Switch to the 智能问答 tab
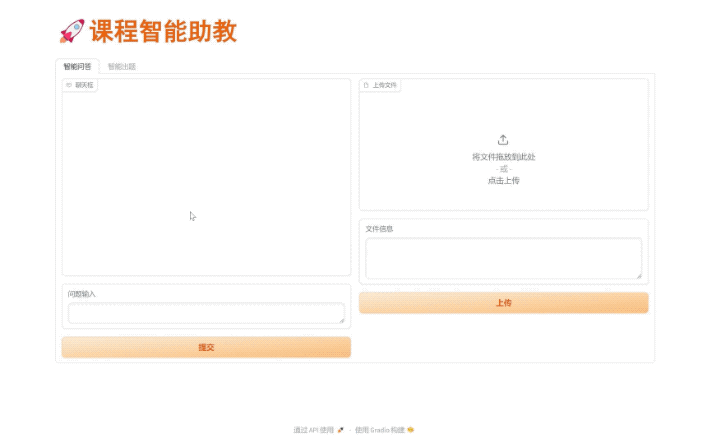The image size is (710, 443). point(77,66)
